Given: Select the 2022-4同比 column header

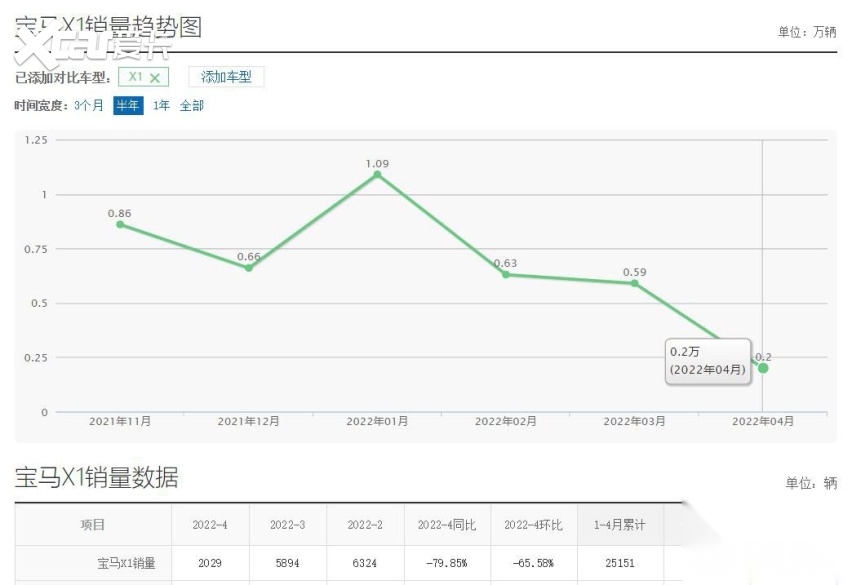Looking at the screenshot, I should (443, 525).
